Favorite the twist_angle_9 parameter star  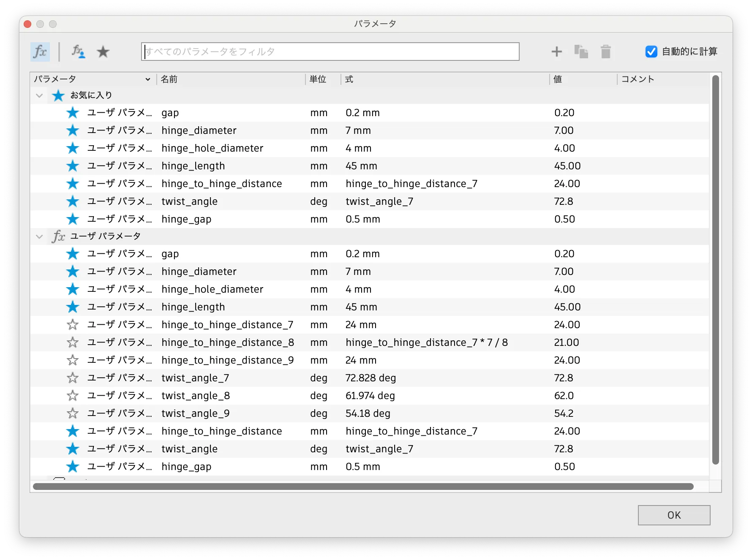pyautogui.click(x=73, y=413)
